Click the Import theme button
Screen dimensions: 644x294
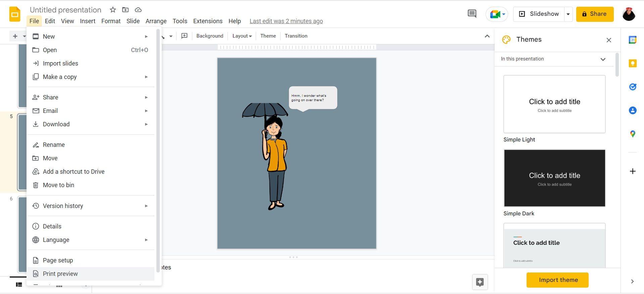click(557, 280)
